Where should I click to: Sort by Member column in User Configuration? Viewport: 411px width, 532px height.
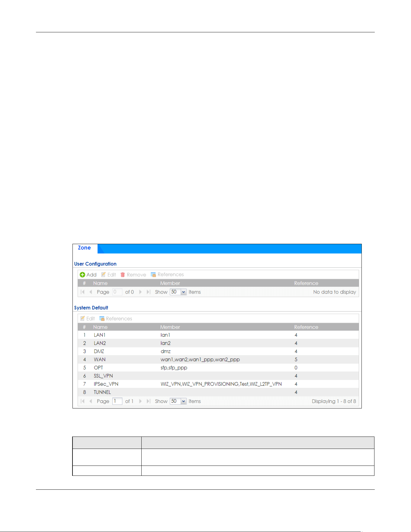(x=170, y=283)
